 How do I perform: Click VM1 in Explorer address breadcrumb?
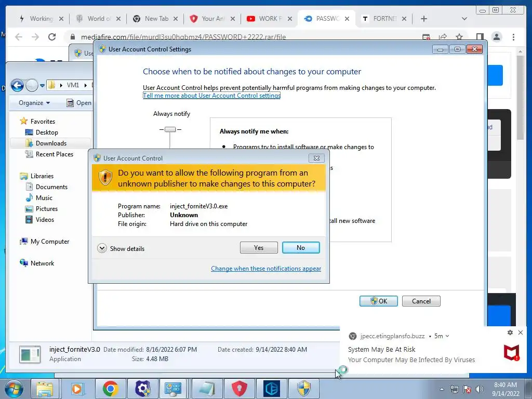73,85
